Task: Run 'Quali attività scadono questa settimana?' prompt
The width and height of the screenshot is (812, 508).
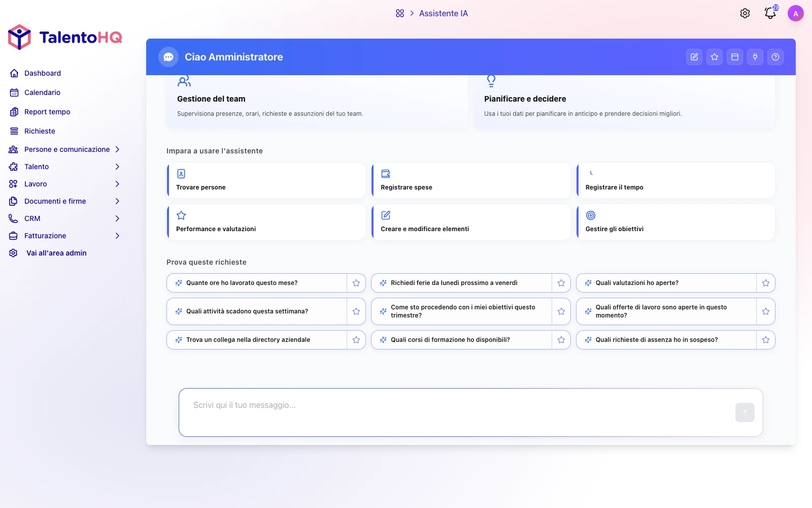Action: pyautogui.click(x=257, y=311)
